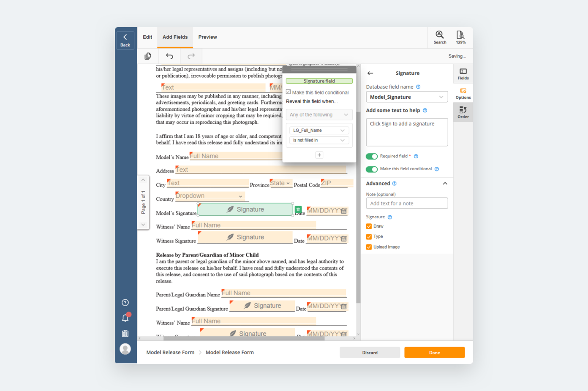The width and height of the screenshot is (588, 391).
Task: Click the Note (optional) text input
Action: click(x=406, y=204)
